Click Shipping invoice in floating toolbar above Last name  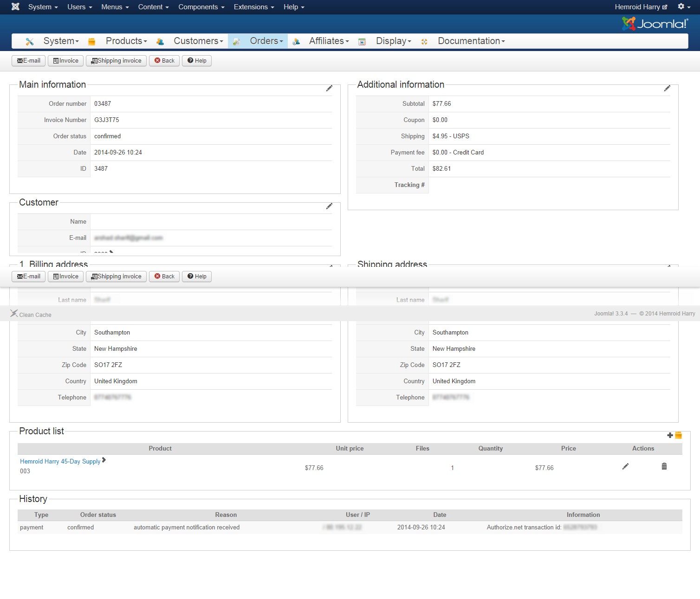click(116, 277)
